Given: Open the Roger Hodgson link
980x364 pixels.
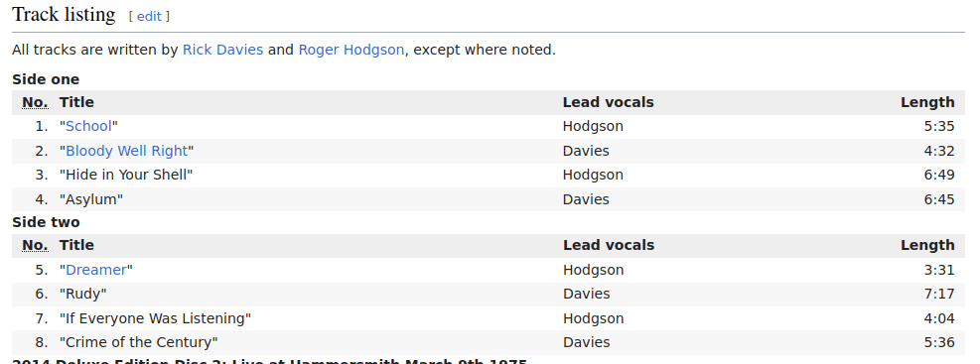Looking at the screenshot, I should 351,50.
